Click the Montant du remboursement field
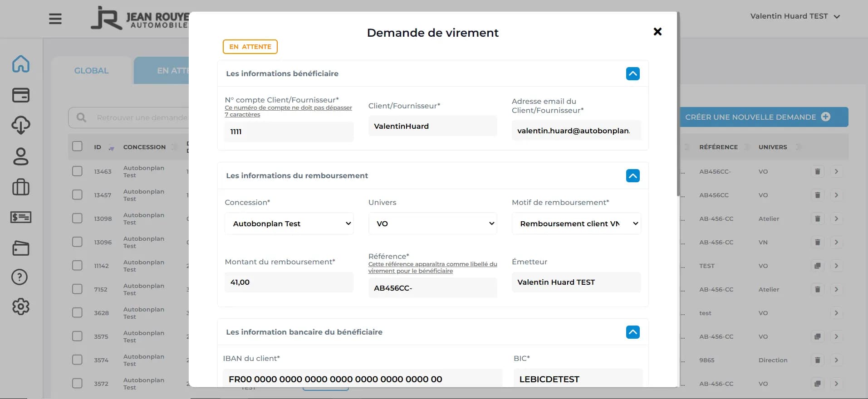868x399 pixels. pos(289,282)
